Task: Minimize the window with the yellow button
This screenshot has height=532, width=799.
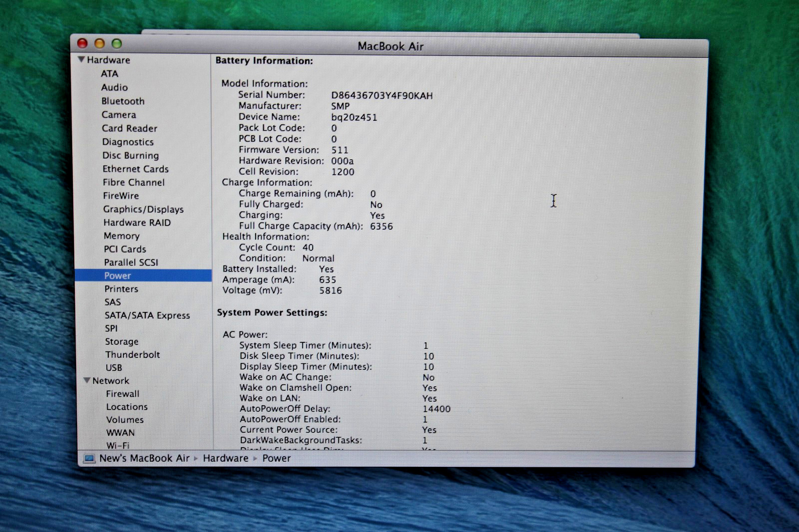Action: tap(99, 44)
